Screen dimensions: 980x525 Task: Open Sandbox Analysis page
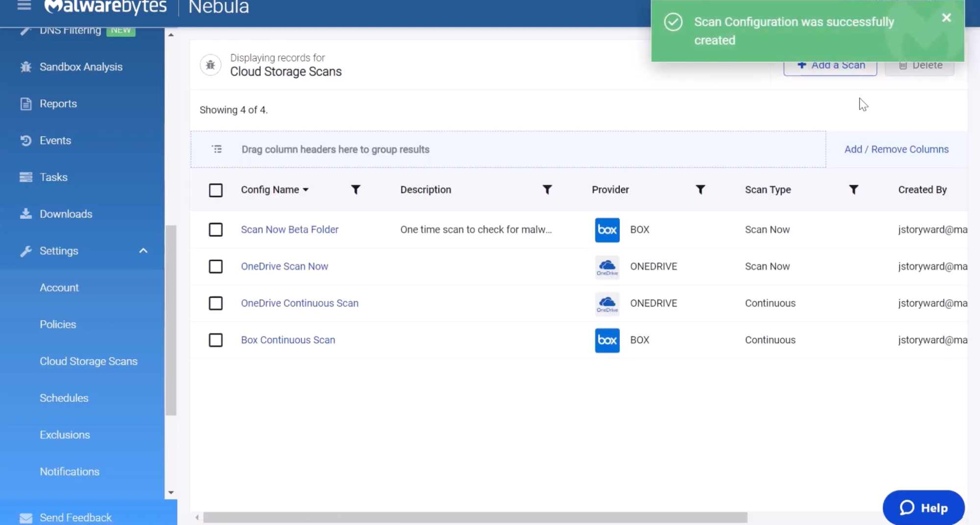[x=81, y=67]
